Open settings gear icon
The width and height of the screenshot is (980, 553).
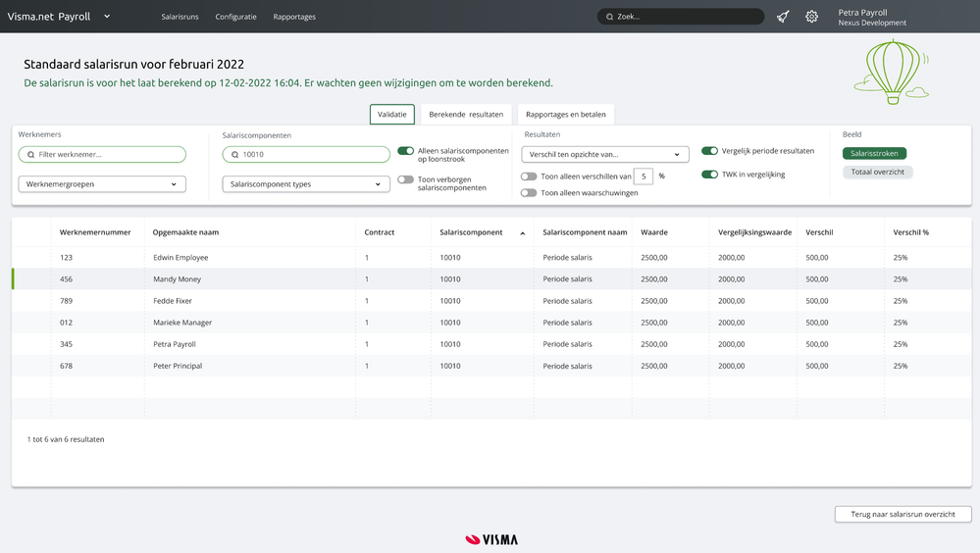pyautogui.click(x=811, y=17)
